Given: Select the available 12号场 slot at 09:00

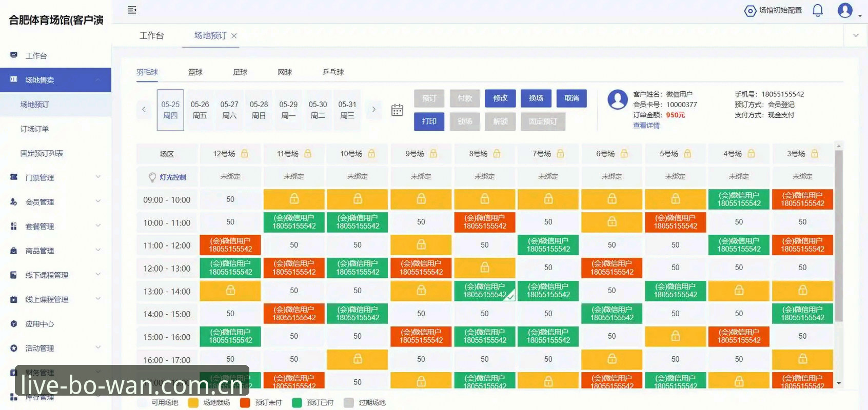Looking at the screenshot, I should click(230, 199).
